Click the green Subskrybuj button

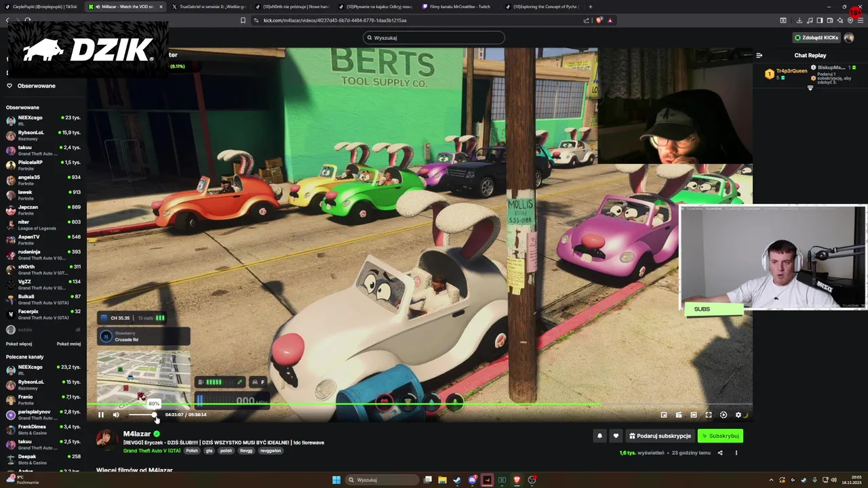[x=720, y=436]
